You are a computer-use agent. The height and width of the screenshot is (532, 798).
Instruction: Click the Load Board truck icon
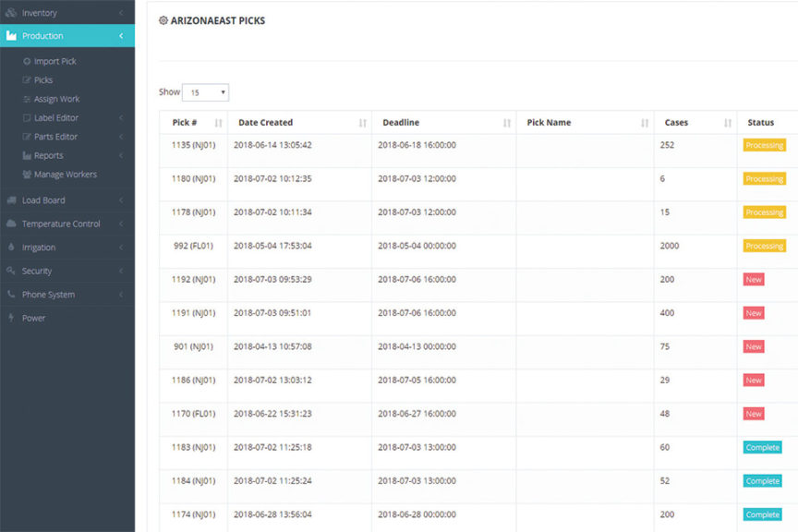[11, 200]
